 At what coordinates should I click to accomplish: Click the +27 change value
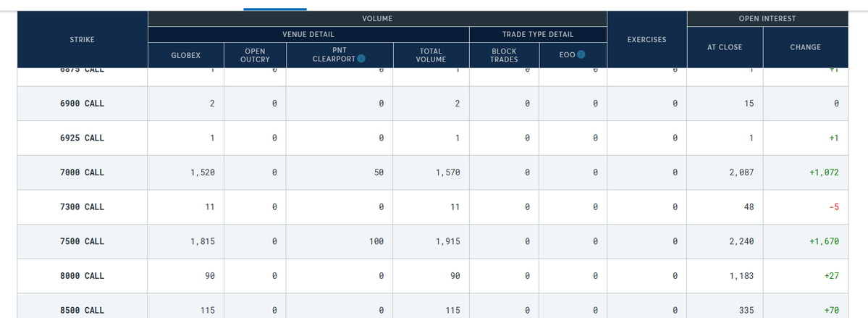(x=832, y=276)
